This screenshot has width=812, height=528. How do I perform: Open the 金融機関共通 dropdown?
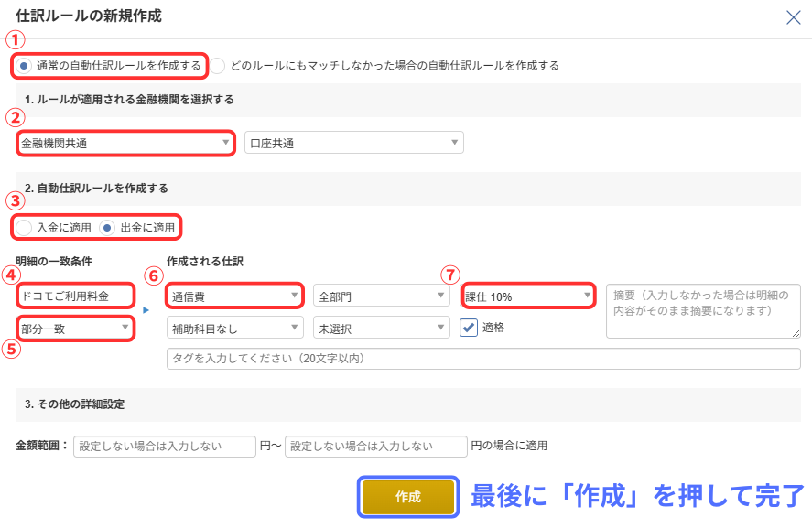pos(125,143)
